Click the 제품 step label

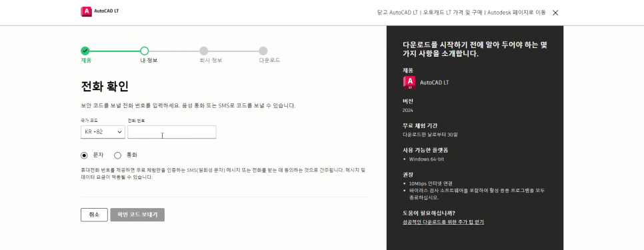pyautogui.click(x=86, y=61)
